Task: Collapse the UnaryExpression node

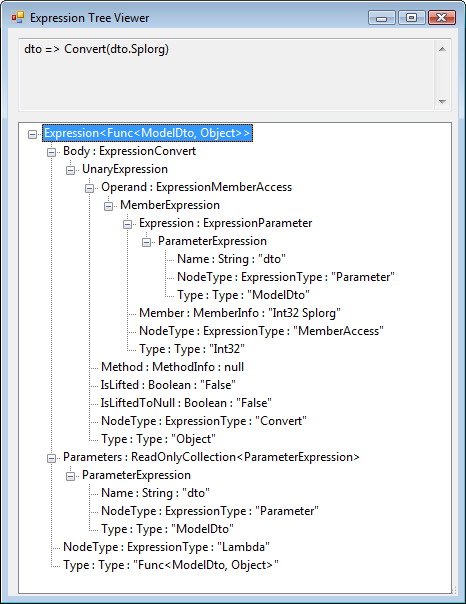Action: click(70, 170)
